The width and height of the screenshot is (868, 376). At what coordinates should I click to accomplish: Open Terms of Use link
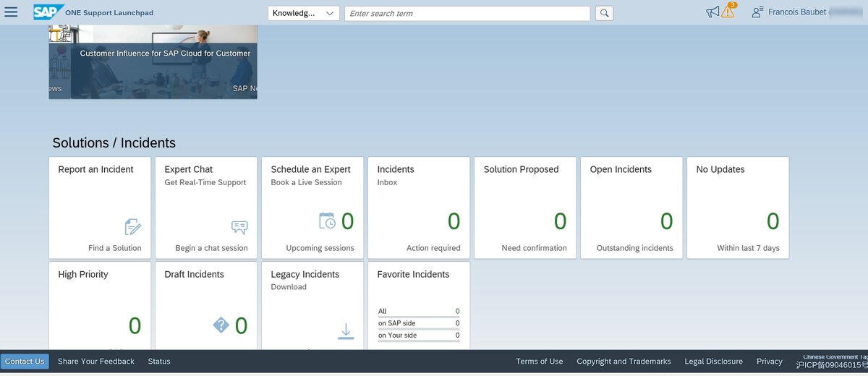pyautogui.click(x=540, y=362)
